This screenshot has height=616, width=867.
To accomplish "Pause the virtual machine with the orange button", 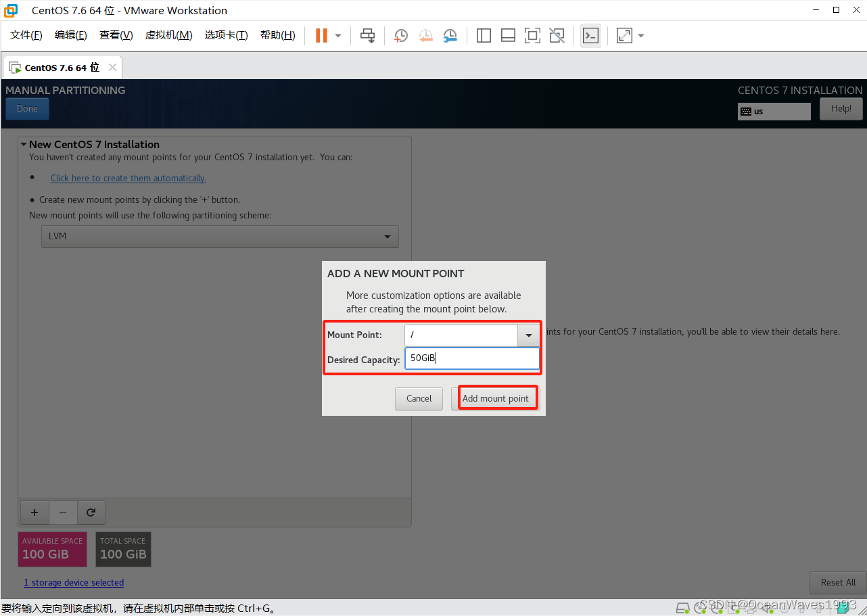I will (321, 35).
